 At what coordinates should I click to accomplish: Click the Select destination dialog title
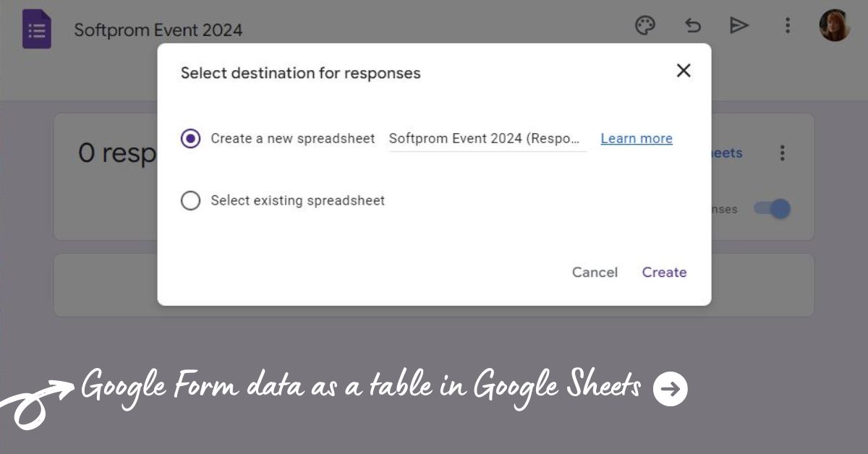299,72
